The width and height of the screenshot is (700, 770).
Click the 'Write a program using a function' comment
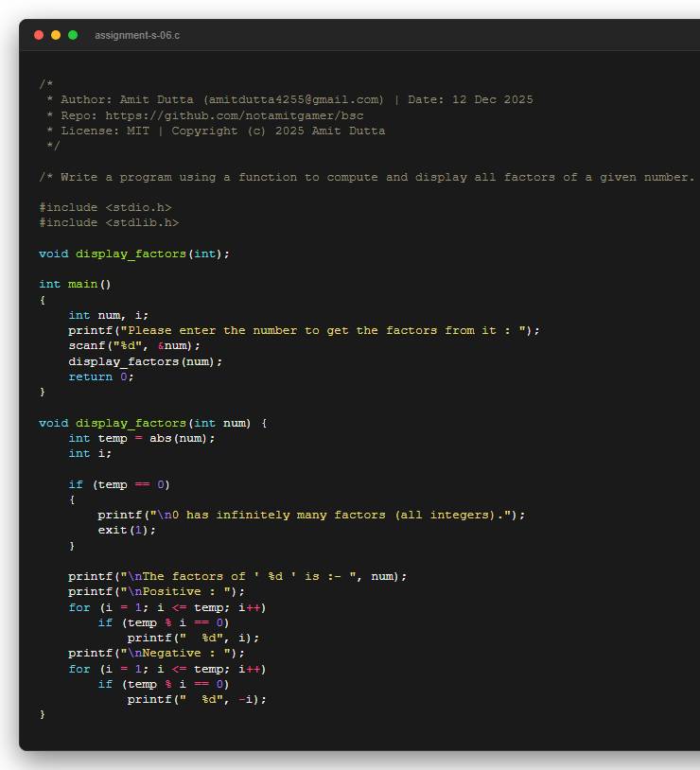[367, 177]
